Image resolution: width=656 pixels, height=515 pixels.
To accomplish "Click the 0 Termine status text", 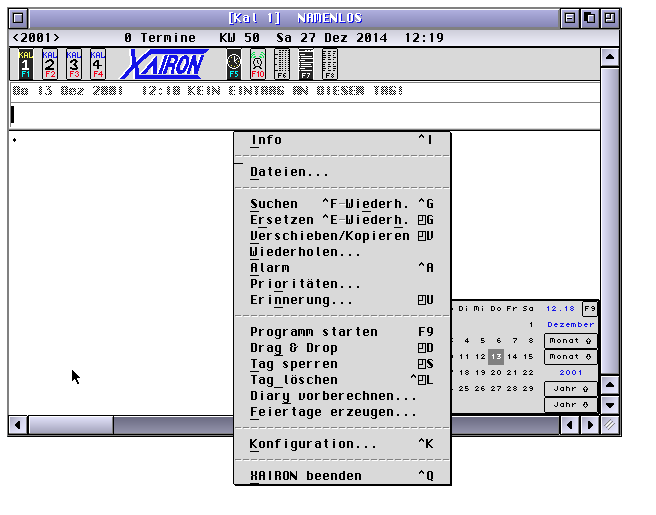I will click(x=160, y=38).
